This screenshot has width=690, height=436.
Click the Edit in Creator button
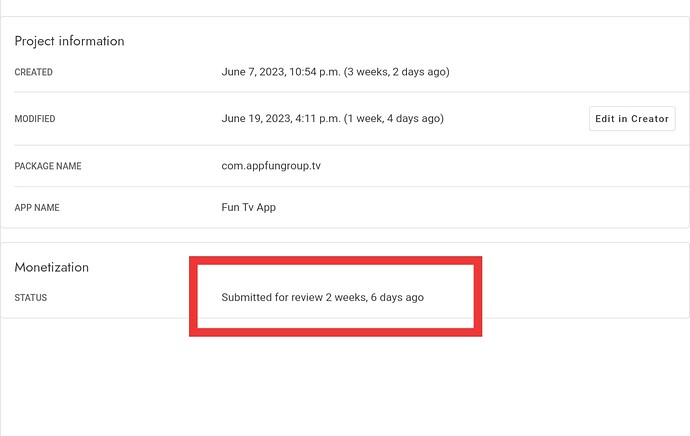point(632,119)
